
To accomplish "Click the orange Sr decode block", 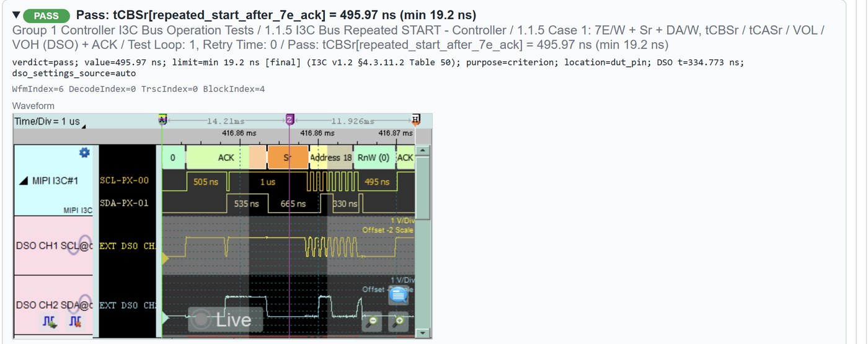I will click(x=288, y=157).
